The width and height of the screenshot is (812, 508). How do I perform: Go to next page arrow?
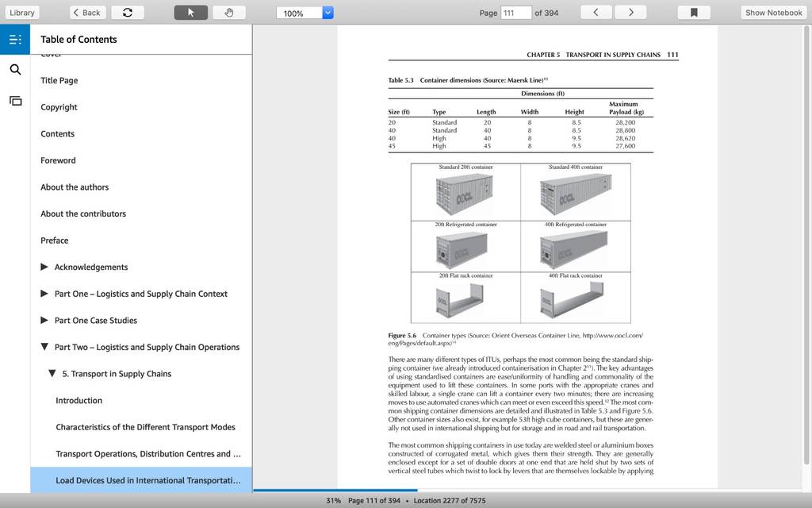click(630, 13)
